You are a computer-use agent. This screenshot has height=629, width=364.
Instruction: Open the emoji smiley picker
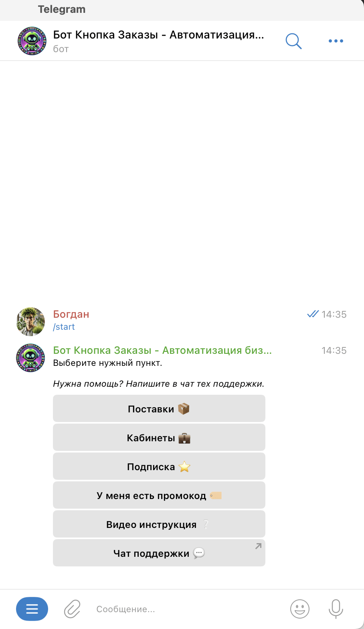click(300, 609)
